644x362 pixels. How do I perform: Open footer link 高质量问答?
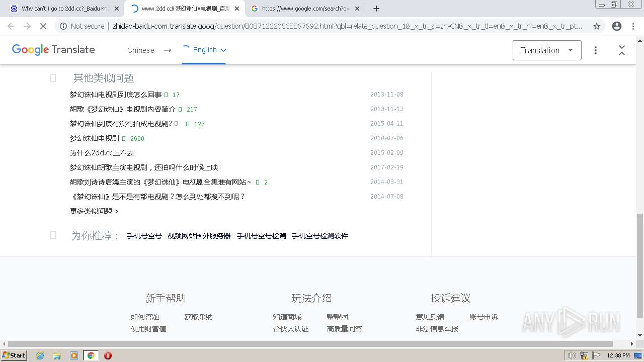tap(345, 329)
